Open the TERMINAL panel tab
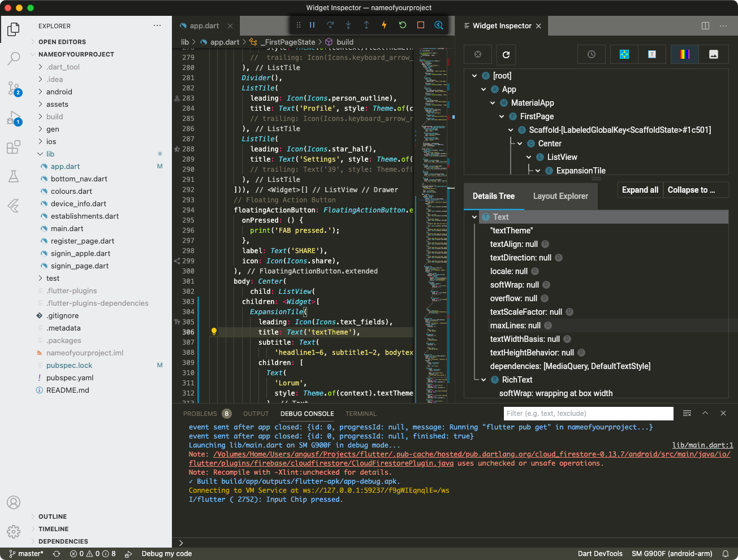This screenshot has height=560, width=738. click(x=361, y=414)
